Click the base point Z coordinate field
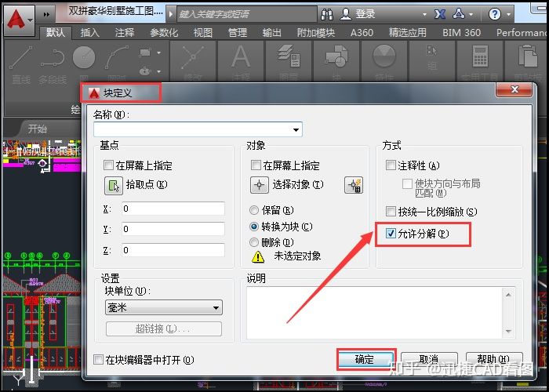The image size is (549, 392). (x=173, y=250)
